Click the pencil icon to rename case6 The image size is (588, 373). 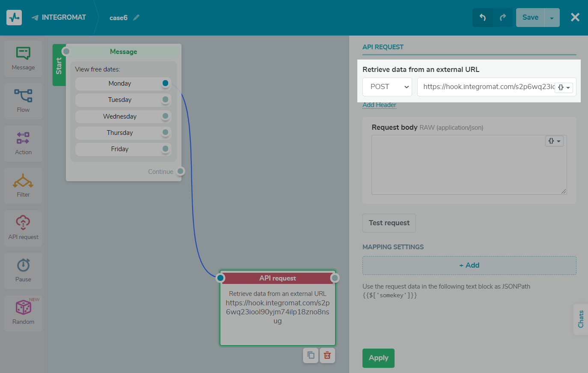136,18
